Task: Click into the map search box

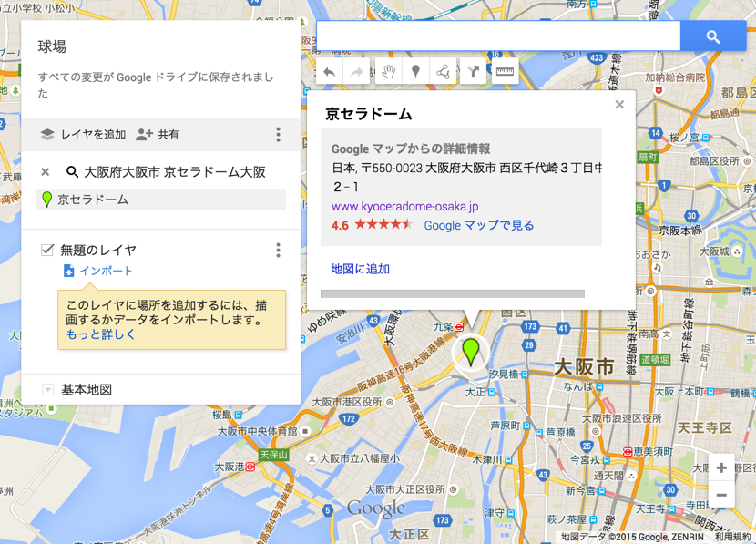Action: 498,36
